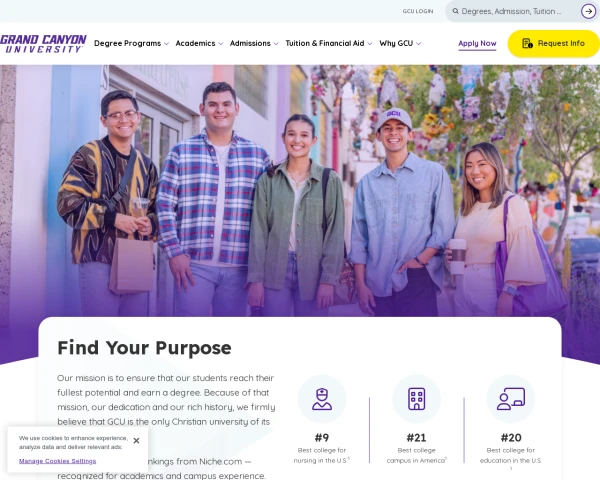The height and width of the screenshot is (480, 600).
Task: Open the GCU Login link
Action: pyautogui.click(x=418, y=11)
